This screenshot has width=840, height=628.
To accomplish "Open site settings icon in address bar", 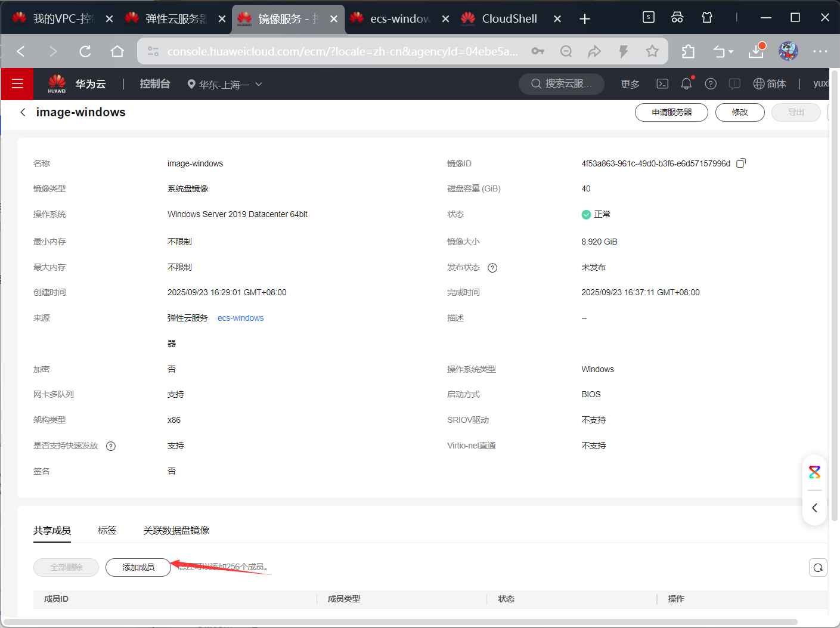I will pyautogui.click(x=153, y=51).
